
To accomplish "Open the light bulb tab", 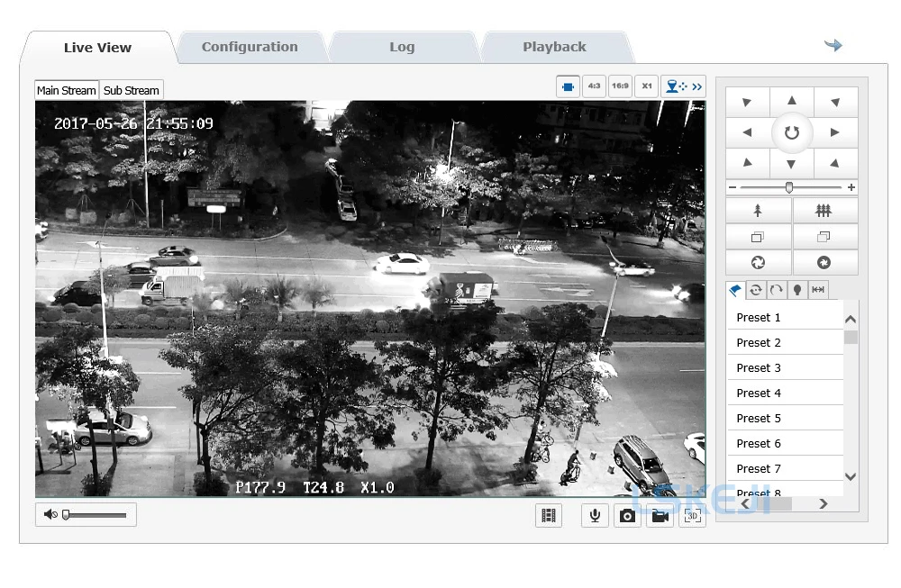I will tap(797, 290).
